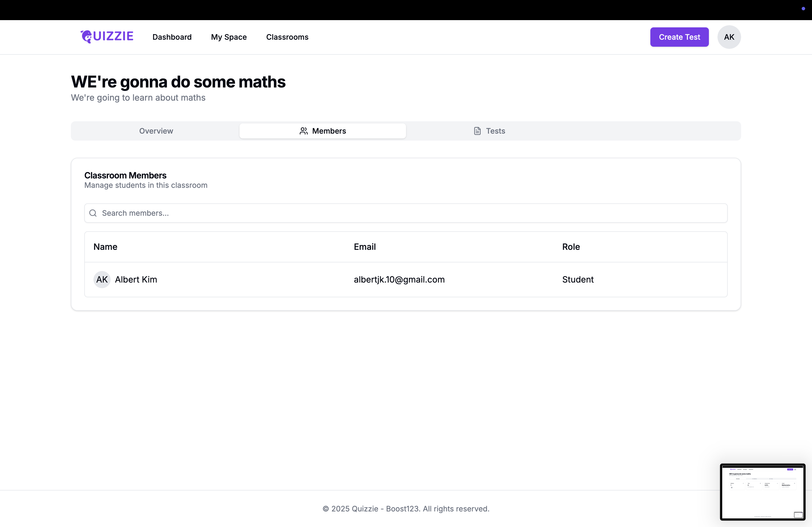This screenshot has height=527, width=812.
Task: Open My Space from the navbar
Action: pyautogui.click(x=229, y=37)
